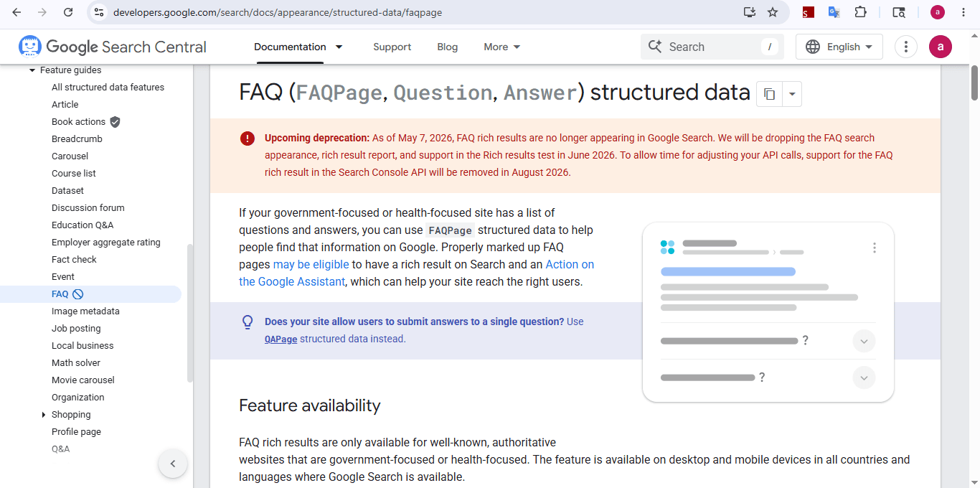Open the pink account avatar on the site
The height and width of the screenshot is (488, 980).
941,47
